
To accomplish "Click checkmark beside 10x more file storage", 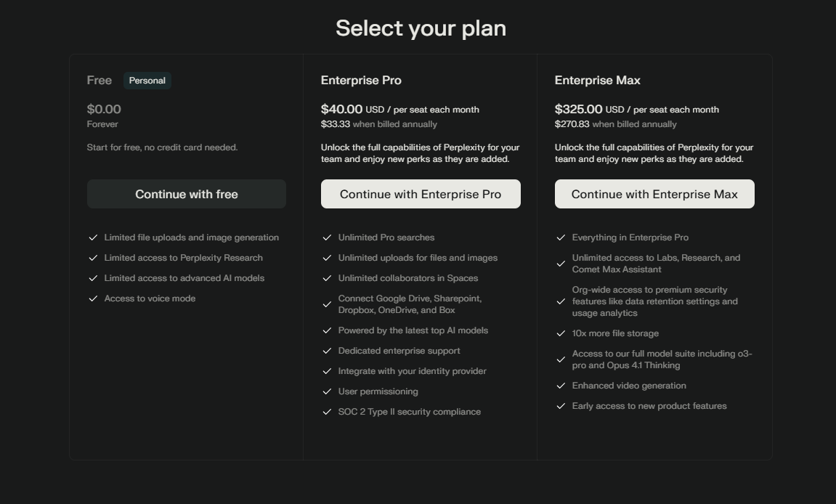I will [x=561, y=333].
